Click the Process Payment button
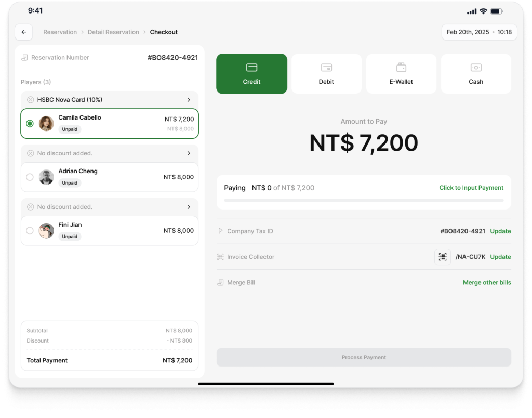The width and height of the screenshot is (532, 418). click(x=364, y=357)
